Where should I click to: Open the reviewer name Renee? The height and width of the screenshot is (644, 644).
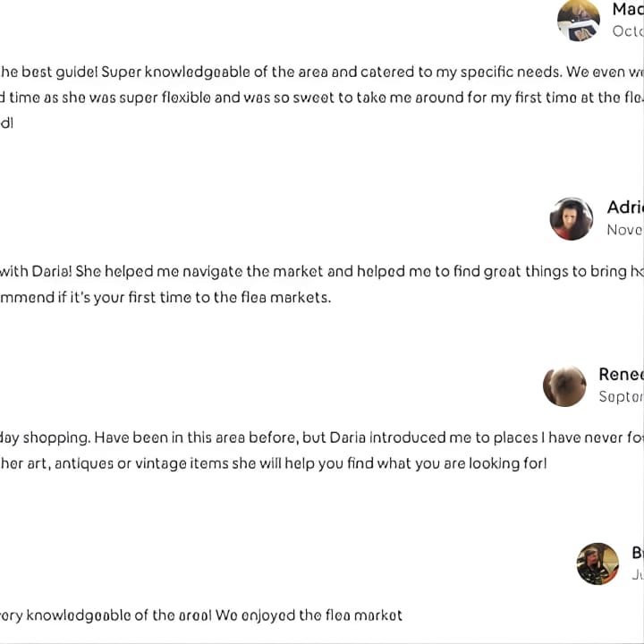[621, 374]
